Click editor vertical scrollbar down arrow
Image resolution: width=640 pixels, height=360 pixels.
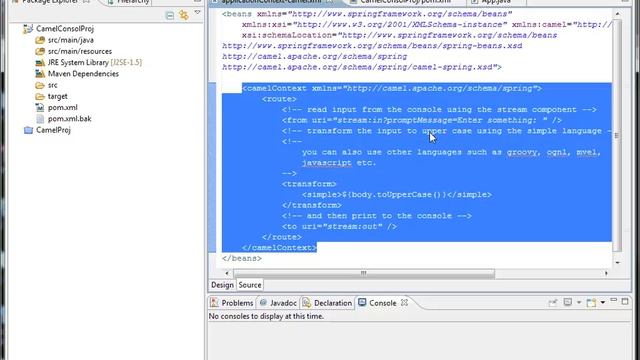pos(618,263)
